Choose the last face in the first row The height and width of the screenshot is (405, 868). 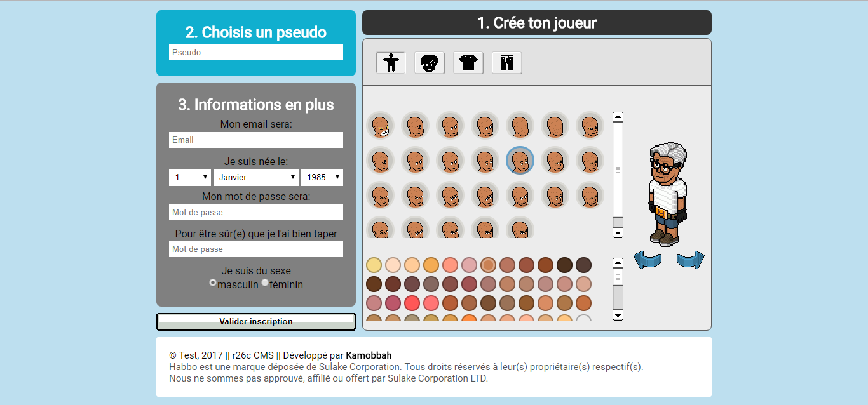click(x=590, y=126)
